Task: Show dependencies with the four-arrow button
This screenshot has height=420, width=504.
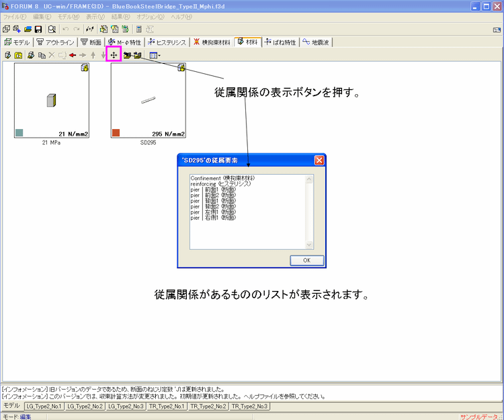Action: click(114, 55)
